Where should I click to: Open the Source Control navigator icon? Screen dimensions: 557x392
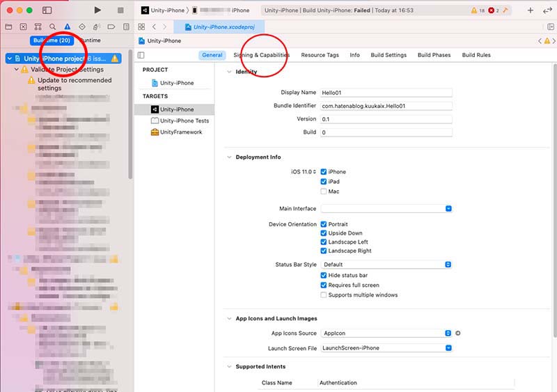[23, 26]
